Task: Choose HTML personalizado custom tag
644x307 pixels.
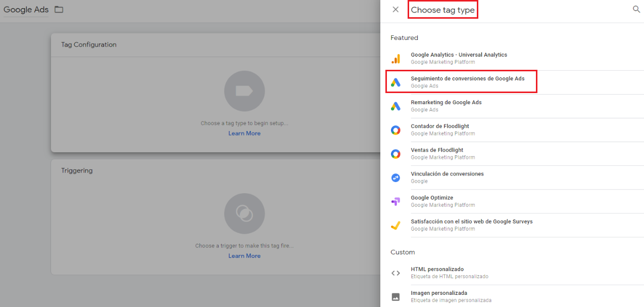Action: point(512,273)
